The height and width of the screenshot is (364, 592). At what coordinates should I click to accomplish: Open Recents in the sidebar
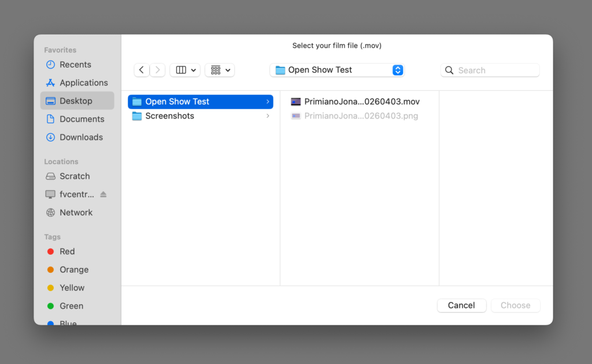[75, 65]
